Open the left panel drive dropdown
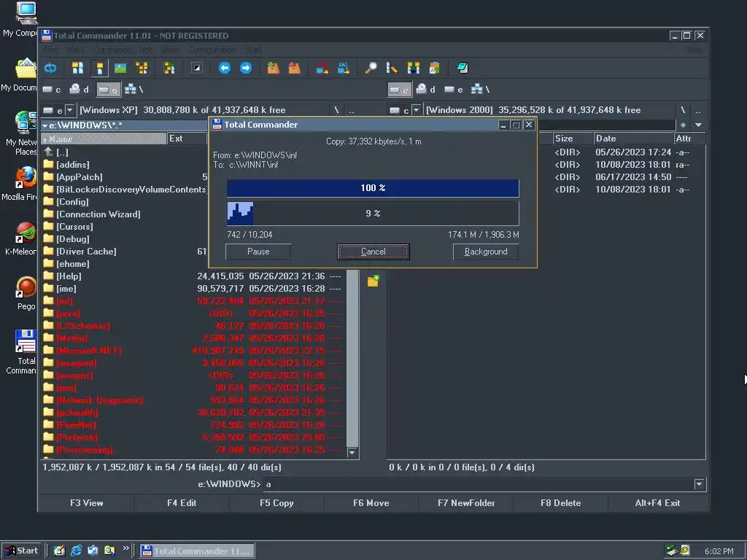This screenshot has height=560, width=747. [x=69, y=110]
